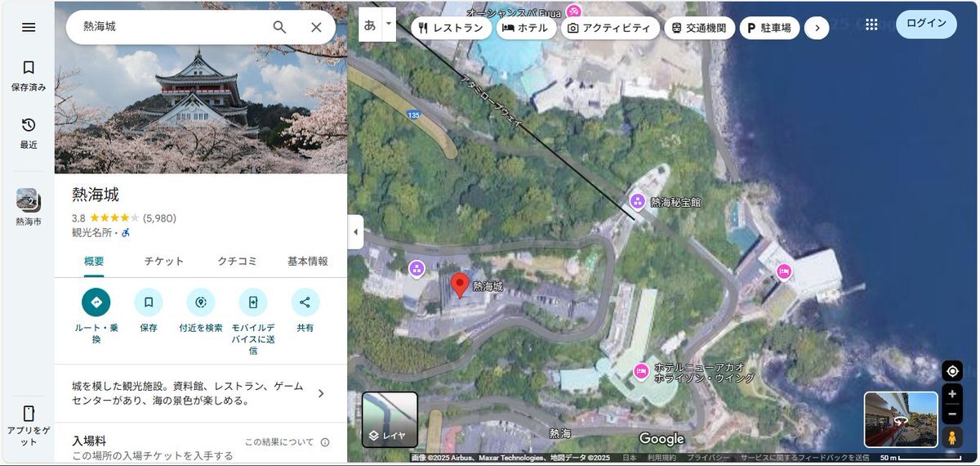Click アプリをゲット phone icon
Screen dimensions: 980x466
29,413
